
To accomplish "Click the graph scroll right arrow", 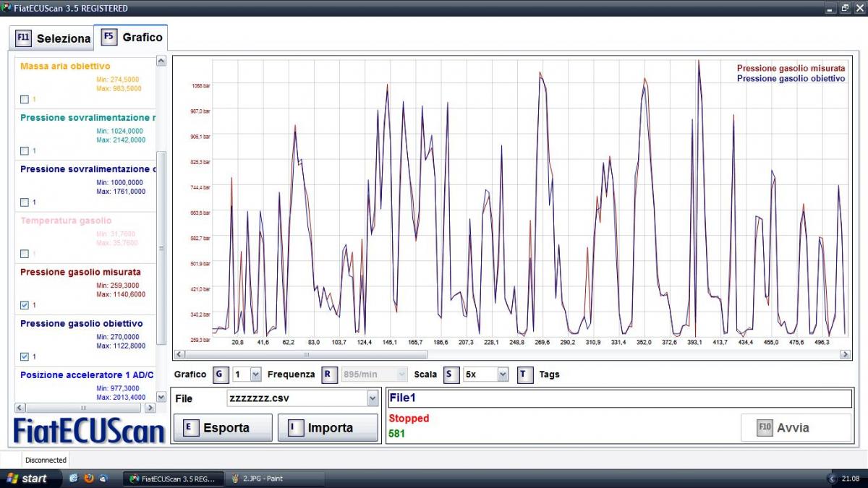I will pos(846,355).
